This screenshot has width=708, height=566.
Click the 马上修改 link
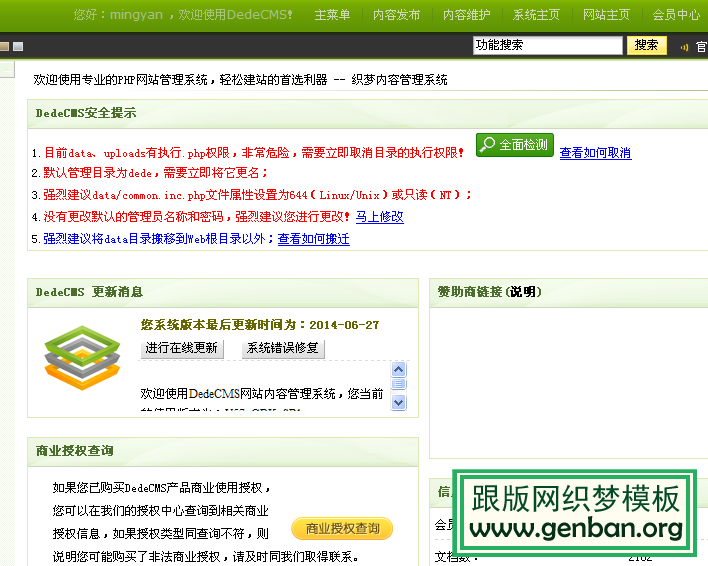[380, 217]
